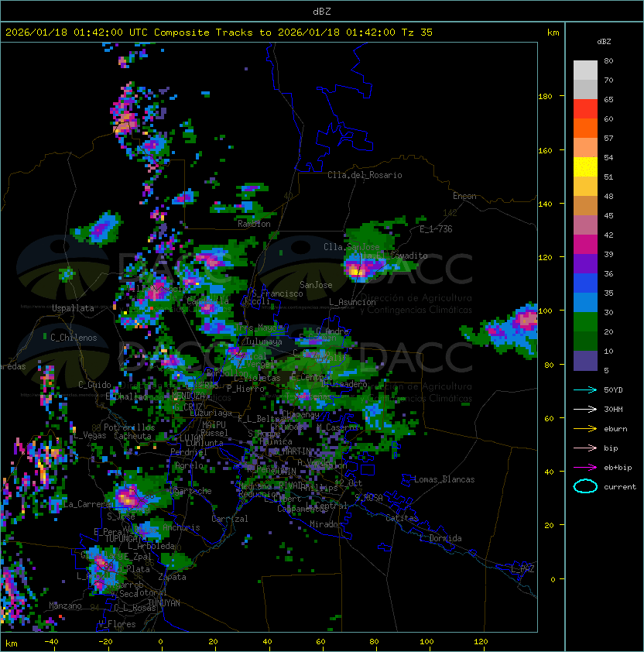Click the '-40' tick on the bottom axis
644x652 pixels.
point(52,642)
